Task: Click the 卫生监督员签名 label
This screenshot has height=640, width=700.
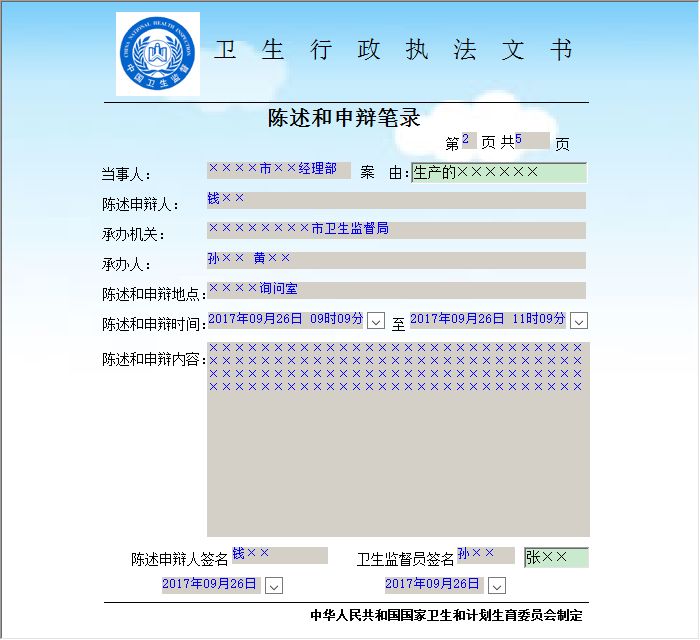Action: [x=405, y=559]
